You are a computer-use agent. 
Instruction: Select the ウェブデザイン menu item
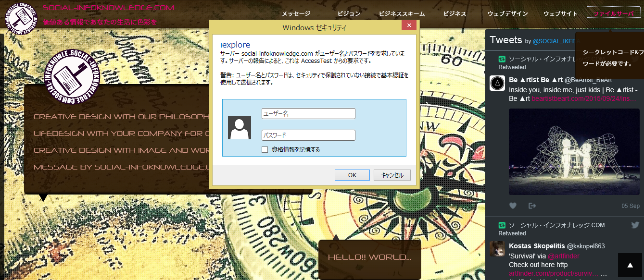[507, 14]
